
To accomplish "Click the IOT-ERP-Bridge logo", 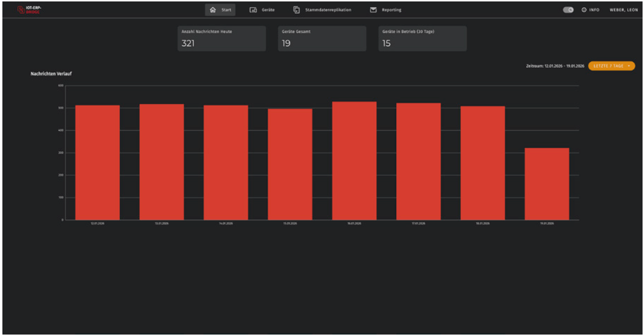I will [x=30, y=10].
